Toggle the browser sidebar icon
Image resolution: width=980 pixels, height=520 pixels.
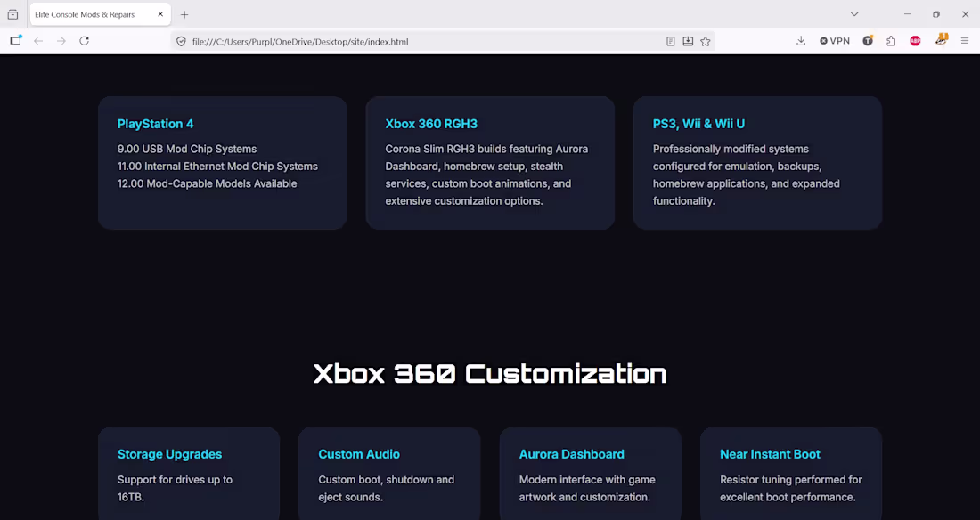(16, 41)
